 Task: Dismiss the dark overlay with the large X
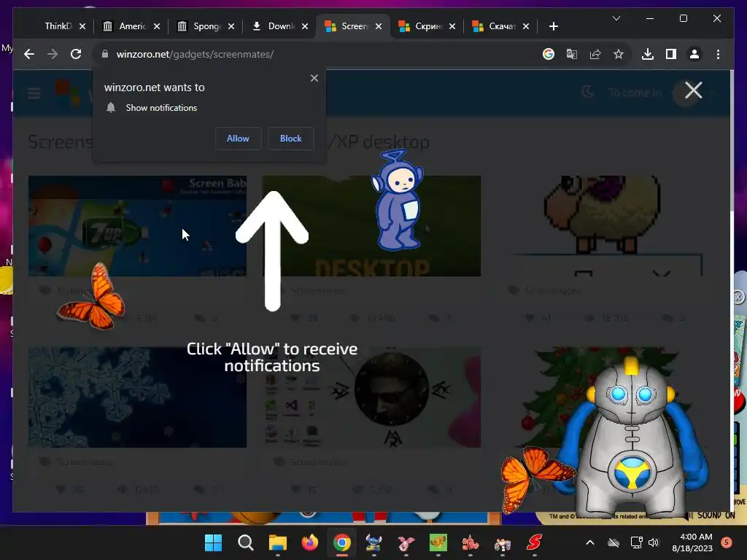pyautogui.click(x=694, y=90)
